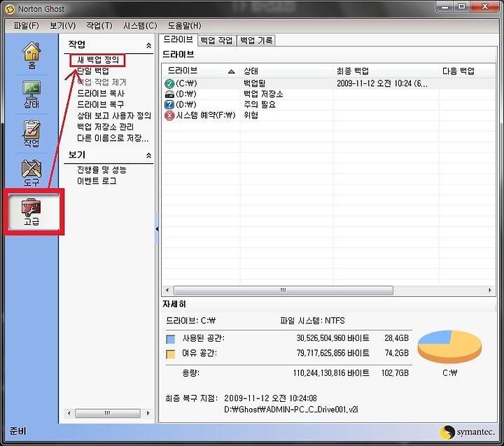Screen dimensions: 504x446
Task: Click the blue 사용된 공간 color swatch
Action: [170, 339]
